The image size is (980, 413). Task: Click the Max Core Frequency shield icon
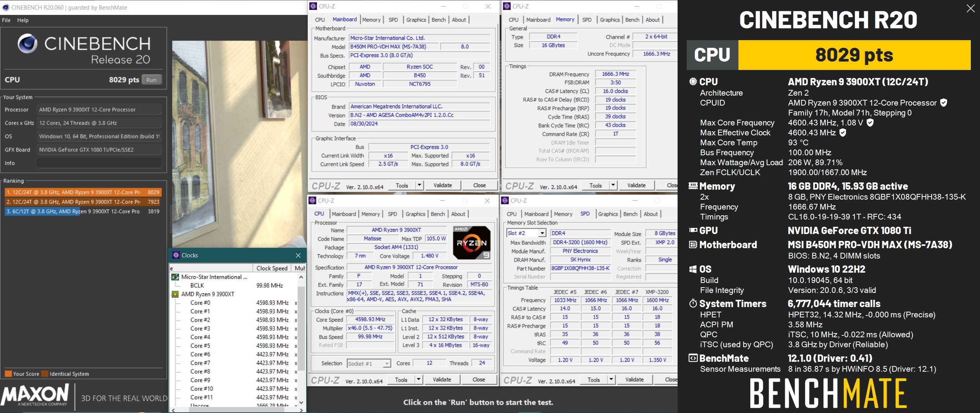point(870,122)
